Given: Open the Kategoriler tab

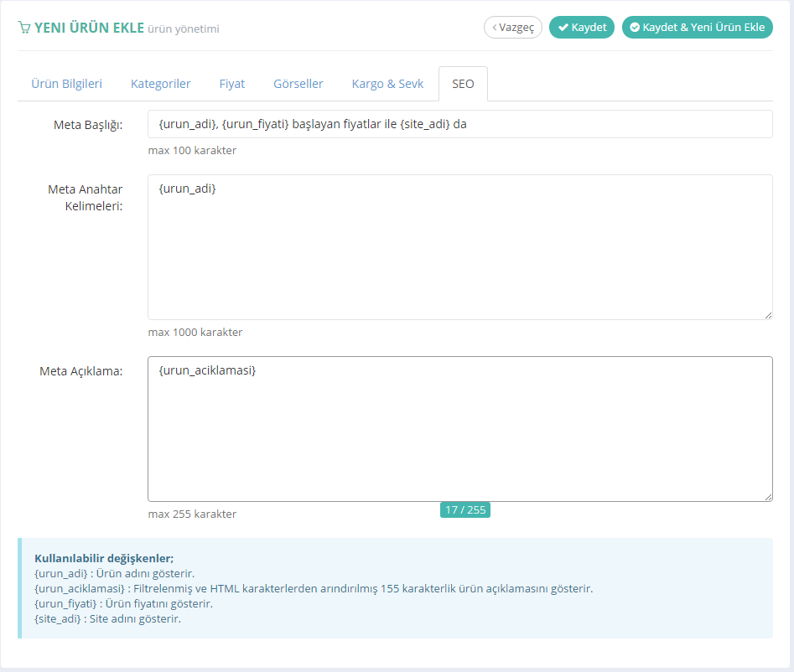Looking at the screenshot, I should tap(160, 84).
